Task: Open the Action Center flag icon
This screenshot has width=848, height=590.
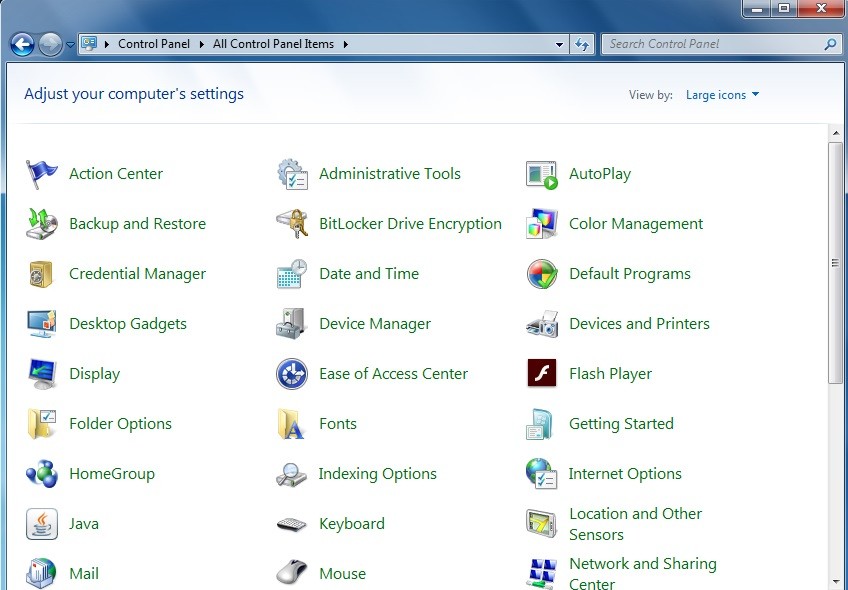Action: click(42, 174)
